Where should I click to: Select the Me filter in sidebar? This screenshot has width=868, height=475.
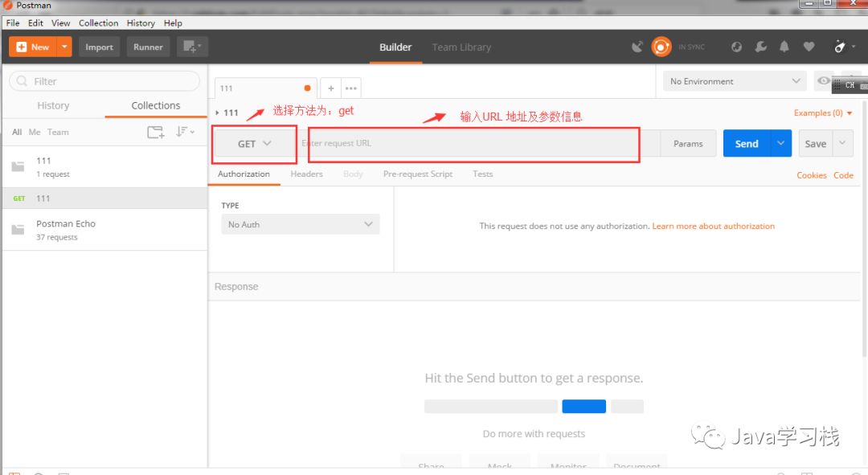tap(35, 132)
